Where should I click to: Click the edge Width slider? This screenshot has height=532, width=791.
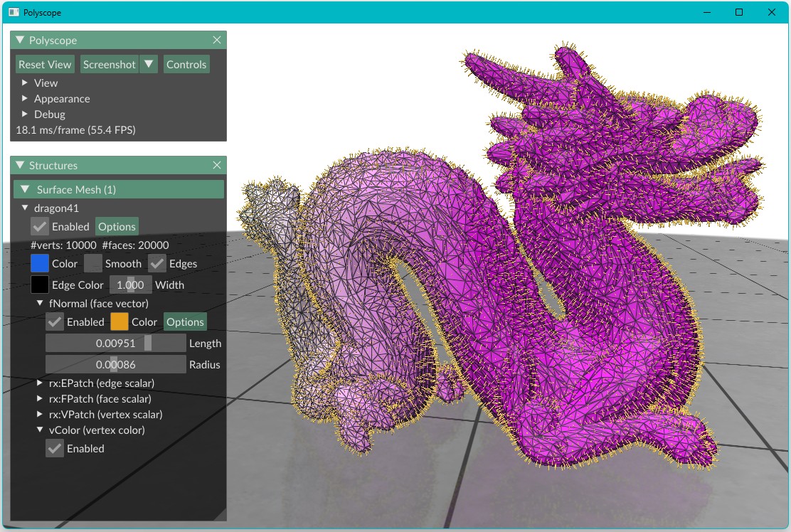click(x=131, y=284)
